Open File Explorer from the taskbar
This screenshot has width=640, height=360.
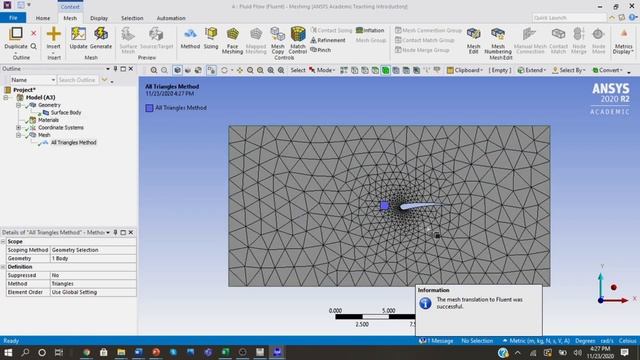[121, 352]
